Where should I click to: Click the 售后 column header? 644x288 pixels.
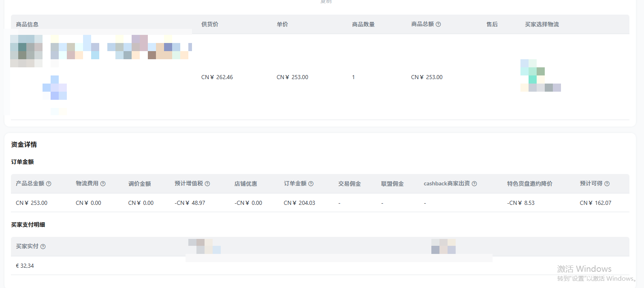tap(492, 24)
